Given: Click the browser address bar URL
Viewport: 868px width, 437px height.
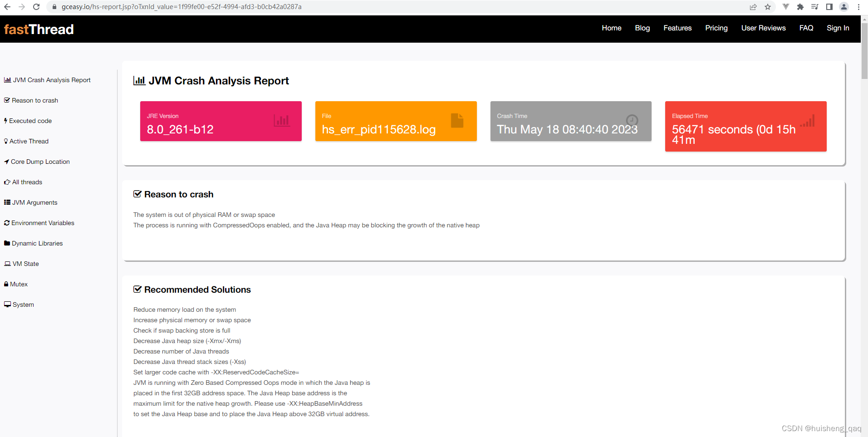Looking at the screenshot, I should (181, 7).
